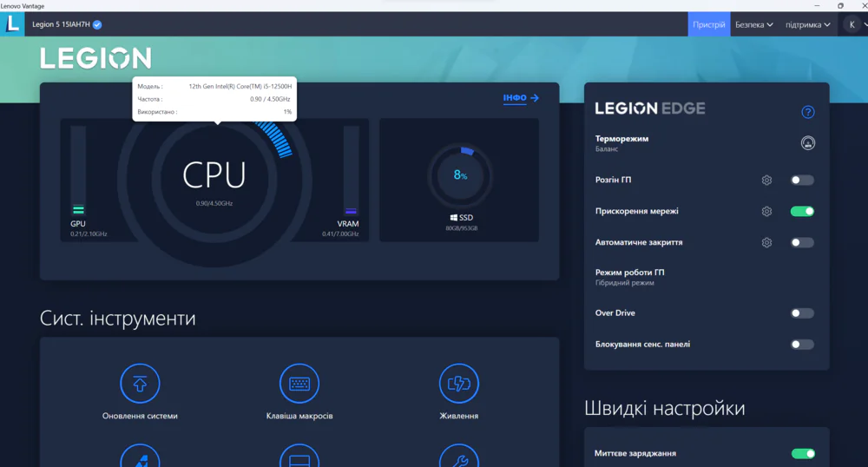Switch to the Пристрій tab

709,24
